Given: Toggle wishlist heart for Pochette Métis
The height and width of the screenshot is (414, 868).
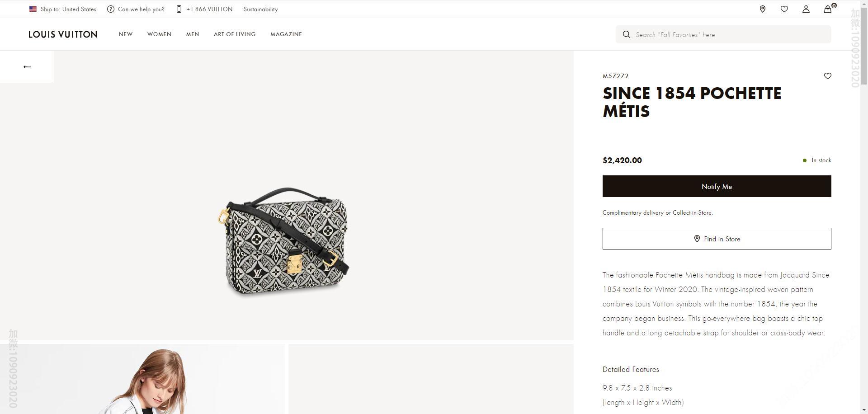Looking at the screenshot, I should [828, 76].
